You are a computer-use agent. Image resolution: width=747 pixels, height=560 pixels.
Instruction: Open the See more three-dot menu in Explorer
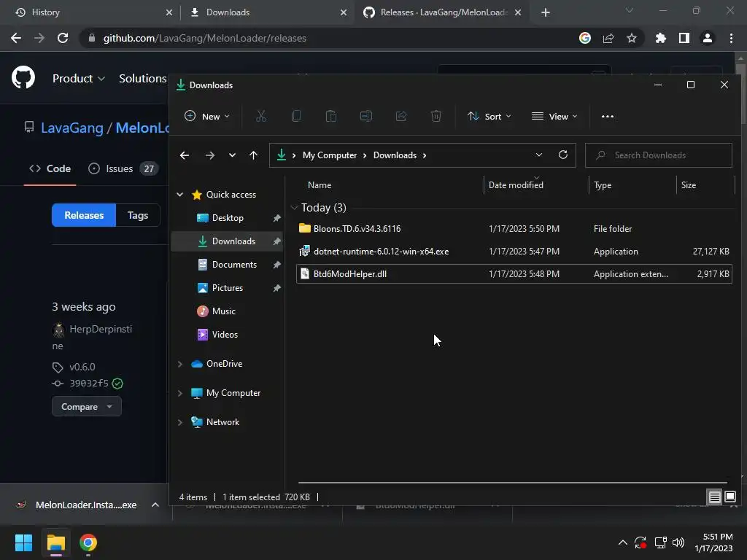pyautogui.click(x=608, y=116)
